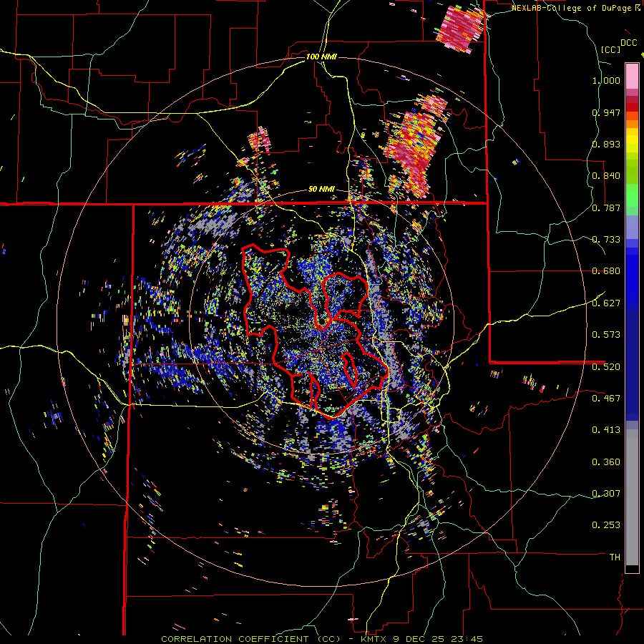
Task: Click the 0.573 legend value
Action: tap(606, 335)
